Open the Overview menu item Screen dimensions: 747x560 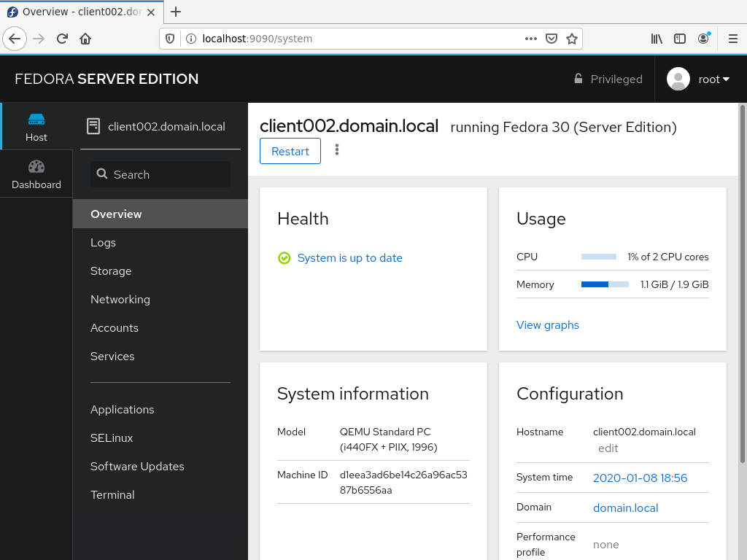tap(160, 214)
